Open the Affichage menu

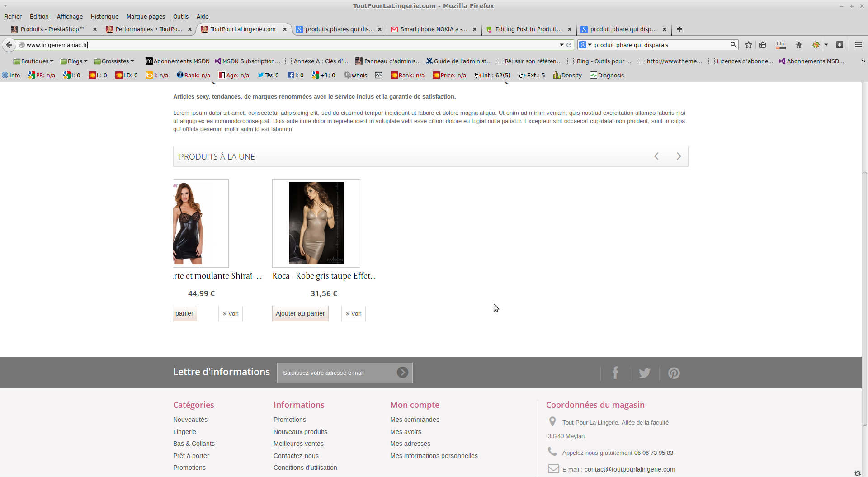[70, 17]
